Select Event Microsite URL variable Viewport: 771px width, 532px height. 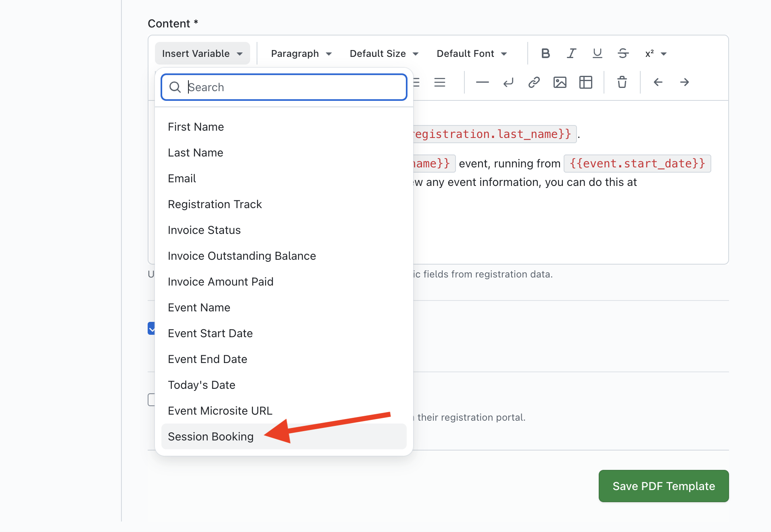(x=284, y=411)
